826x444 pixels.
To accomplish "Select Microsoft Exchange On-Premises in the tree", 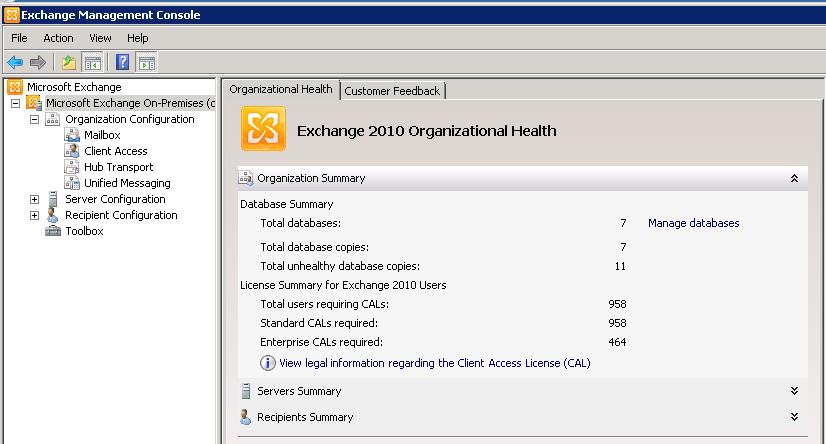I will pos(131,103).
